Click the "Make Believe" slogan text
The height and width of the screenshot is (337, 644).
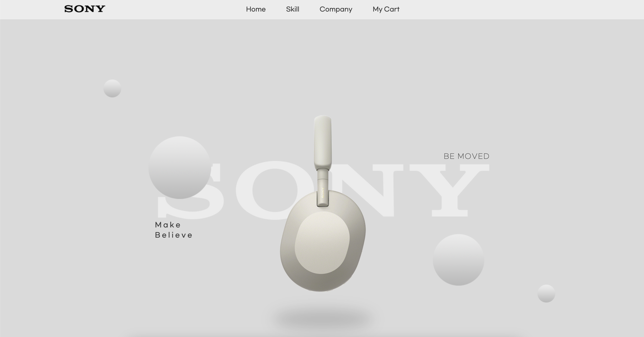coord(174,230)
